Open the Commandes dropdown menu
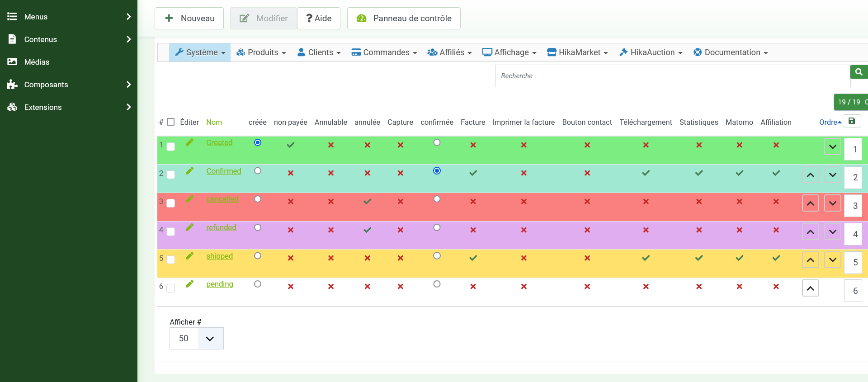The width and height of the screenshot is (868, 382). 384,52
